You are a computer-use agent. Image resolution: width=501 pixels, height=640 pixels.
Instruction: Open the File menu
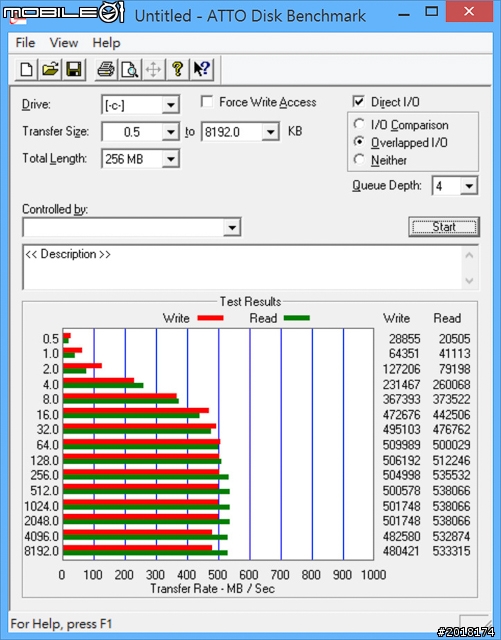click(25, 43)
